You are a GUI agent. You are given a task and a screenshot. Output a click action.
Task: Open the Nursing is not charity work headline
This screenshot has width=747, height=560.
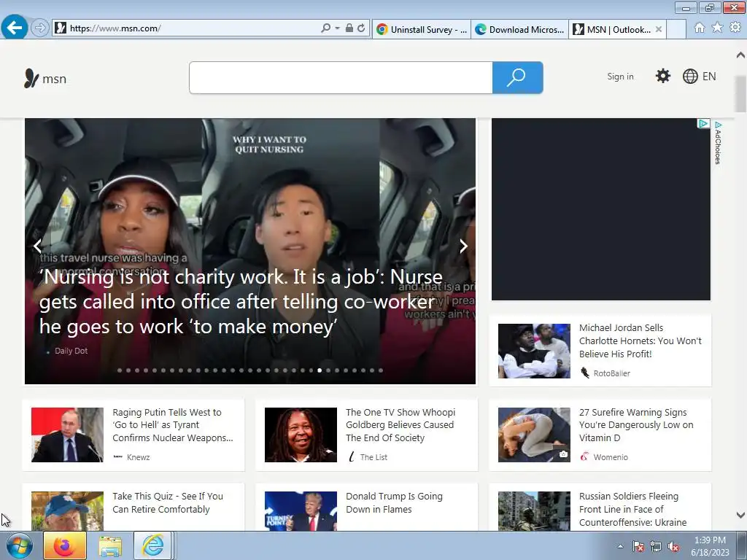pyautogui.click(x=241, y=302)
